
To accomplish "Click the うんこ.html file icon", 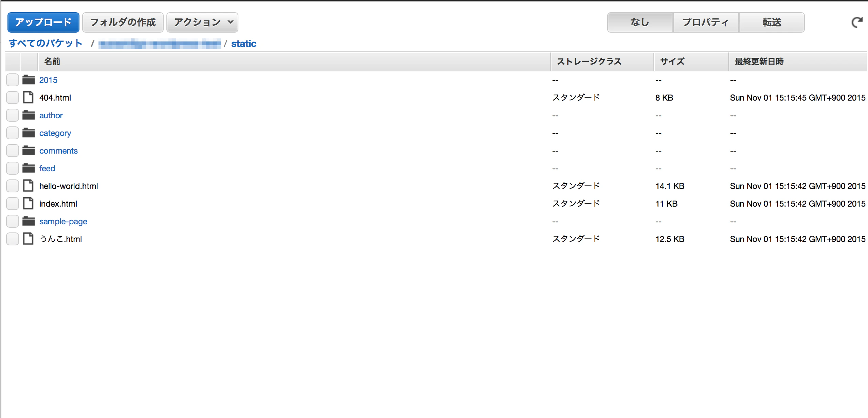I will (28, 239).
